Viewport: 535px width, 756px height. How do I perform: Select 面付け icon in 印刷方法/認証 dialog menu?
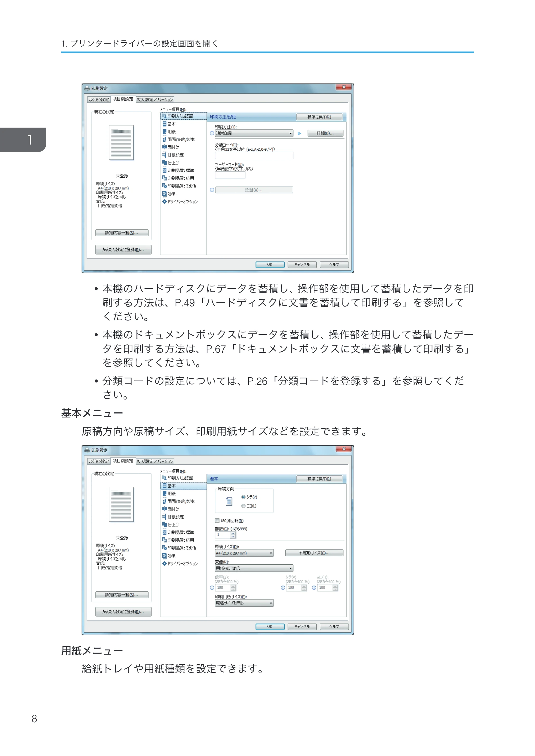pyautogui.click(x=165, y=147)
